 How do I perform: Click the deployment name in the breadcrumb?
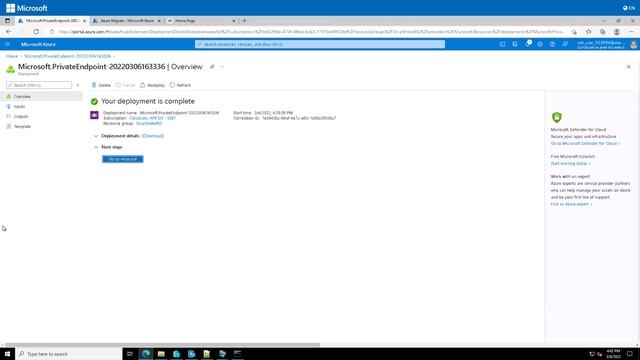click(x=67, y=56)
